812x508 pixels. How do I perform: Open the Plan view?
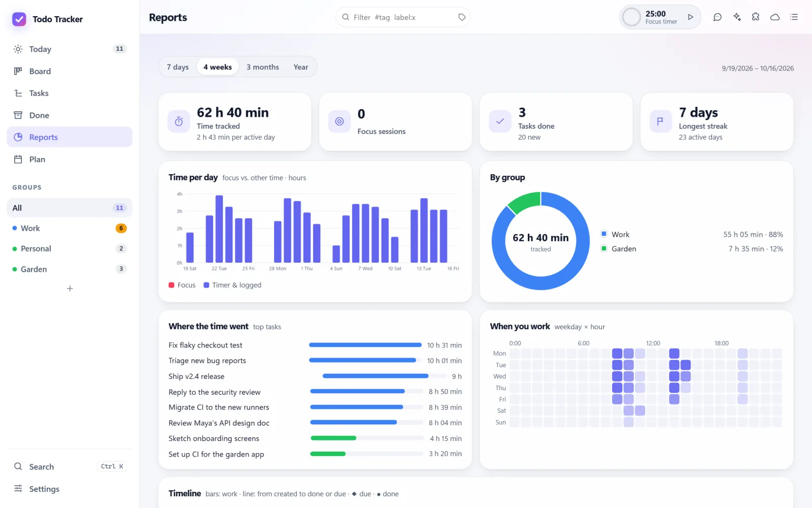coord(70,160)
